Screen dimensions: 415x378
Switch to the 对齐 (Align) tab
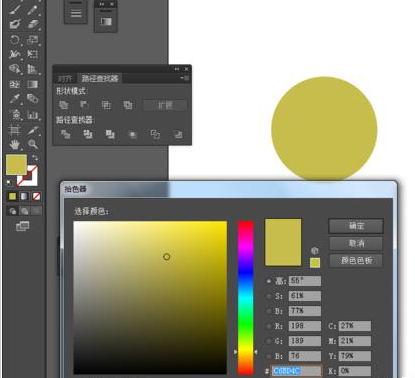coord(65,78)
